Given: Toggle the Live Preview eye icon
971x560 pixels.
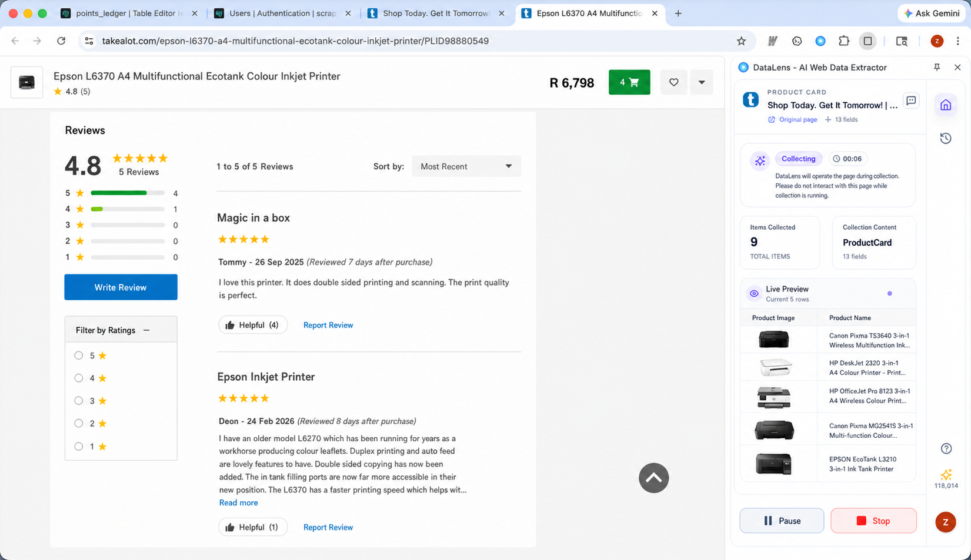Looking at the screenshot, I should tap(754, 293).
